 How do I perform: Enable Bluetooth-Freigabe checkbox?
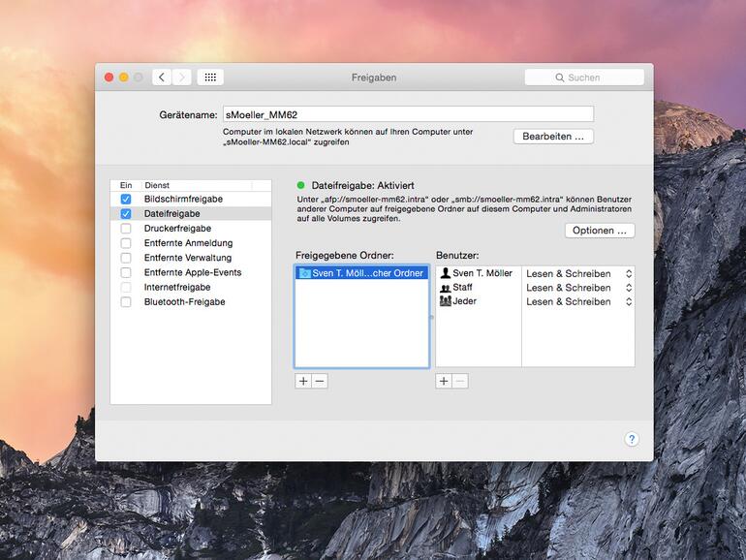[x=126, y=302]
